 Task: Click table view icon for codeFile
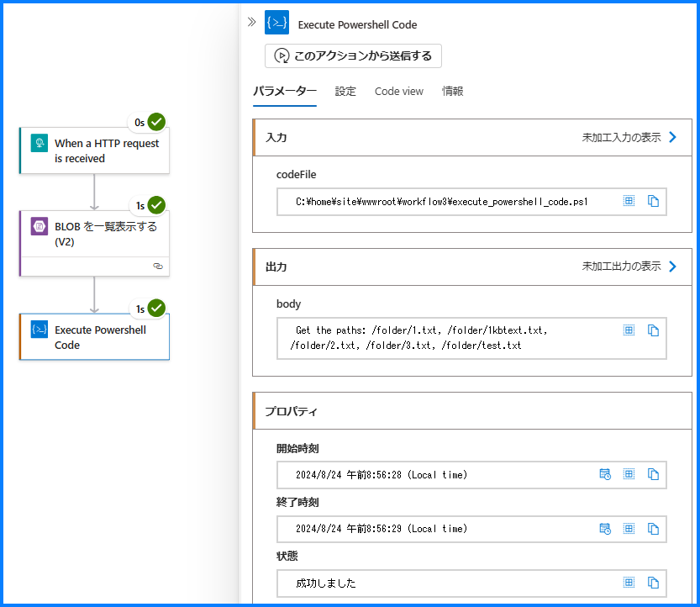629,201
